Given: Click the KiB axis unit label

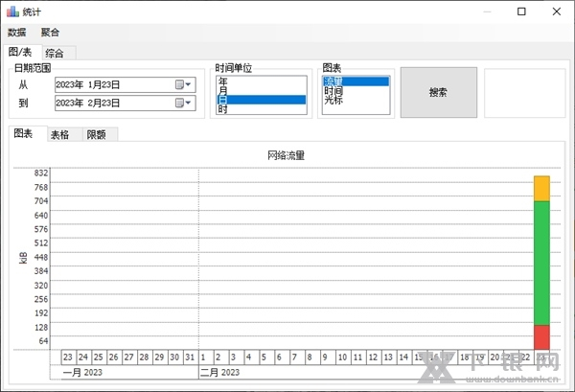Looking at the screenshot, I should pyautogui.click(x=23, y=258).
